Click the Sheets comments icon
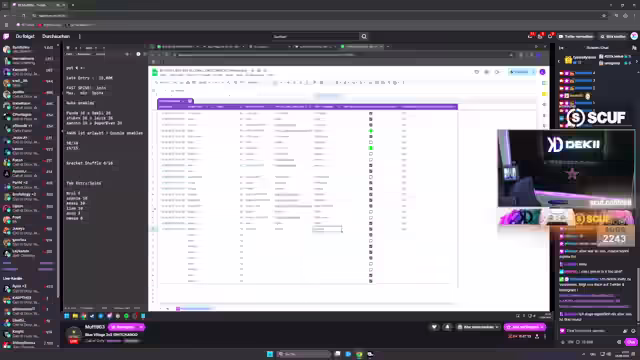640x360 pixels. tap(487, 72)
